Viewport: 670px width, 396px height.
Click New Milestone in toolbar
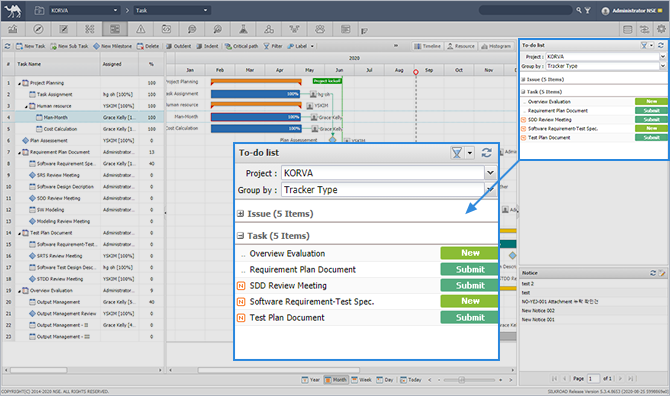tap(112, 46)
